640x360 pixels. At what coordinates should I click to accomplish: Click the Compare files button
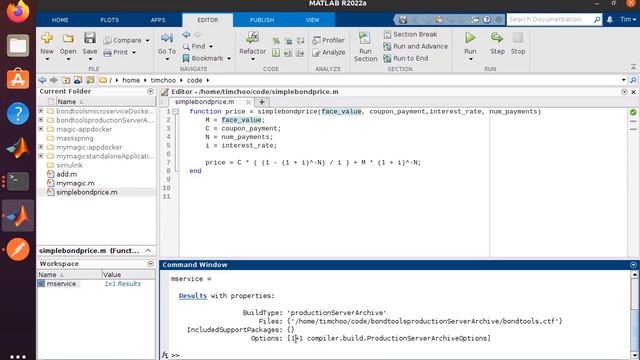click(127, 40)
